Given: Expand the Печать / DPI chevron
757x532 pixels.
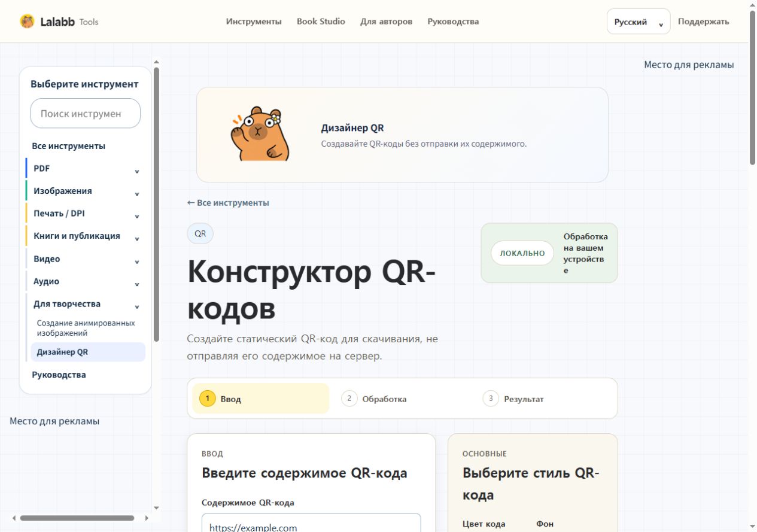Looking at the screenshot, I should [x=137, y=216].
